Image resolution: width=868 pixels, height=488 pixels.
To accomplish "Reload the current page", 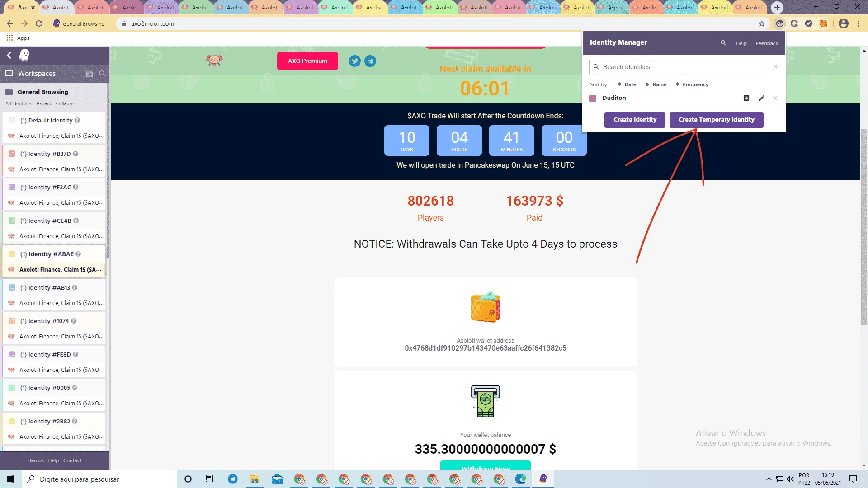I will [39, 23].
